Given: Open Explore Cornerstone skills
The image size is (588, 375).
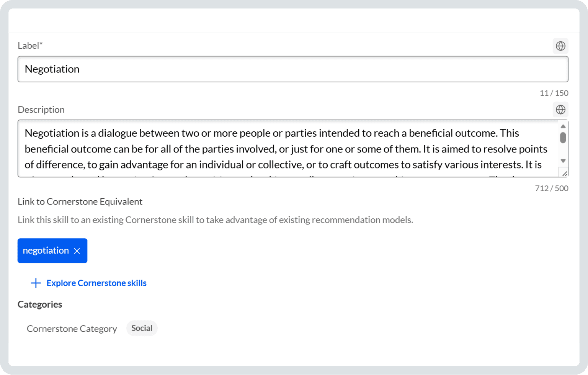Looking at the screenshot, I should [x=96, y=283].
